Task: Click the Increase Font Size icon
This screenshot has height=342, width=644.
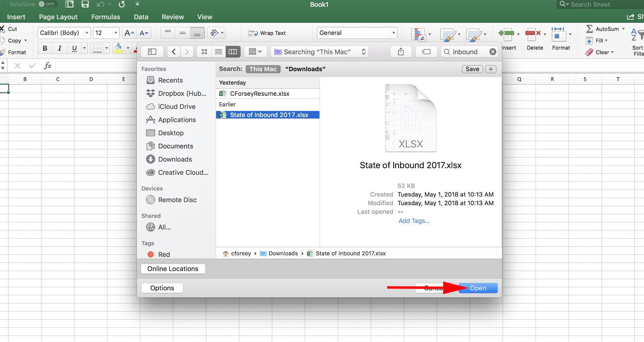Action: 129,33
